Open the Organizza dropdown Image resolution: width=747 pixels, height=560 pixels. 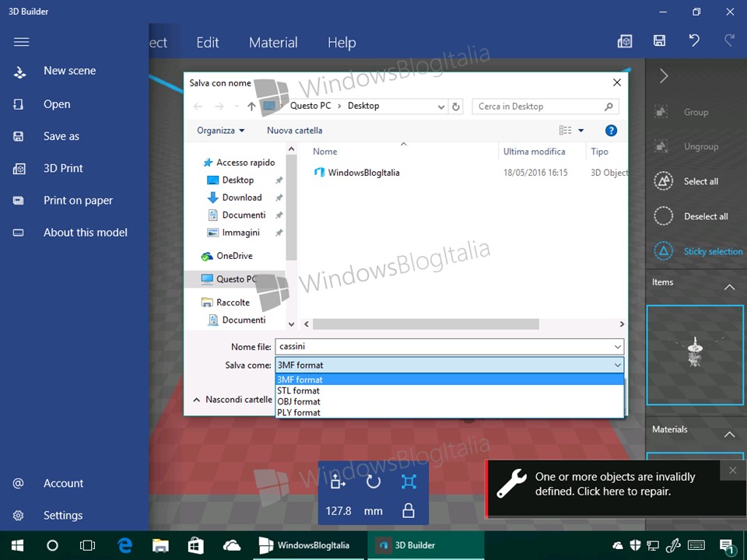[220, 131]
